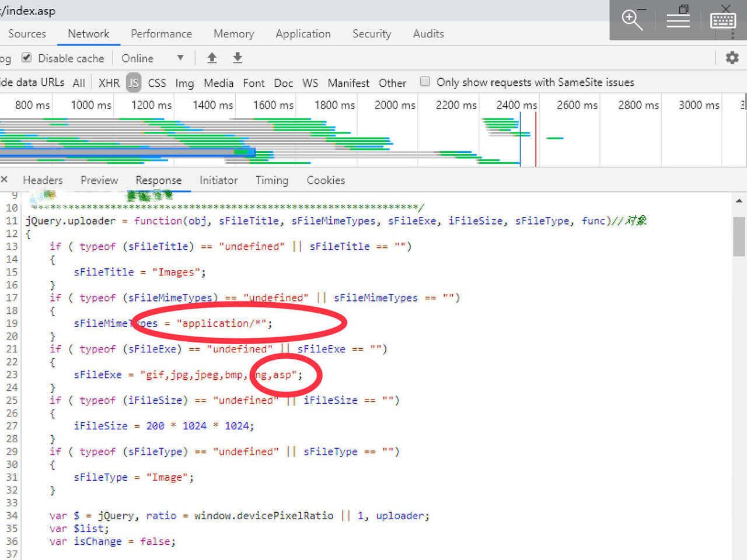Click the magnifier zoom icon in overlay
The width and height of the screenshot is (747, 560).
pos(633,20)
